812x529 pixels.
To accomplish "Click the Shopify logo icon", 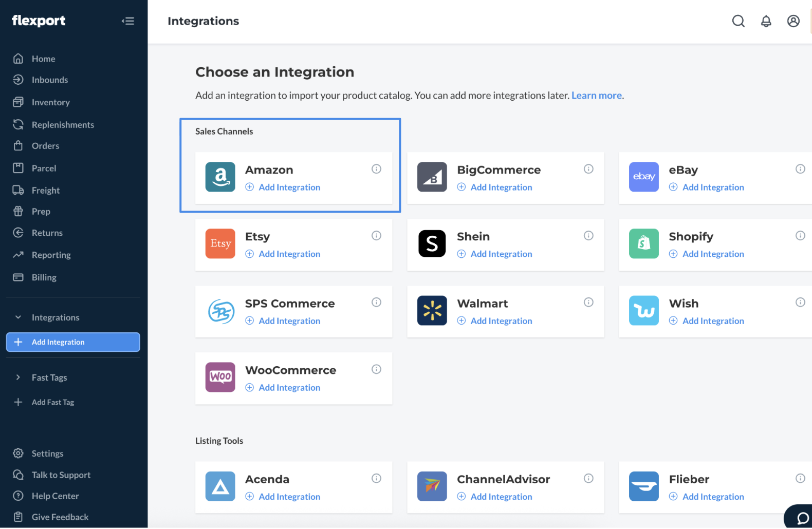I will (x=644, y=244).
